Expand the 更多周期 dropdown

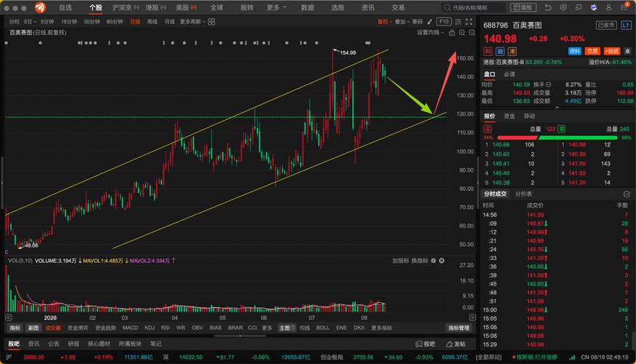pos(192,22)
